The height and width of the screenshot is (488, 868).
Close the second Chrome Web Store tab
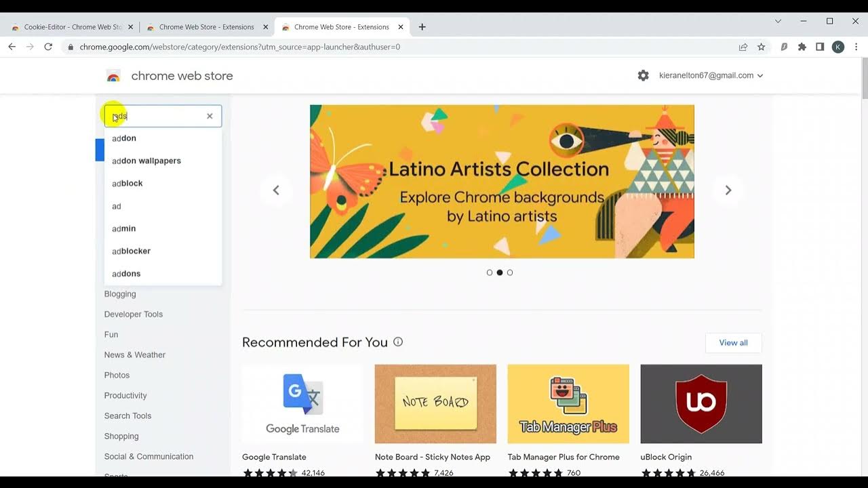pyautogui.click(x=265, y=27)
